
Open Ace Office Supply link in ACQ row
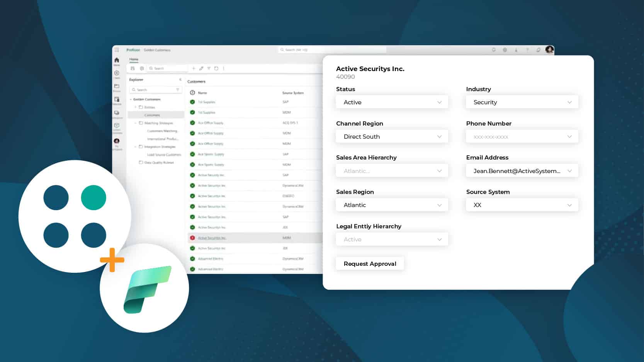point(211,123)
